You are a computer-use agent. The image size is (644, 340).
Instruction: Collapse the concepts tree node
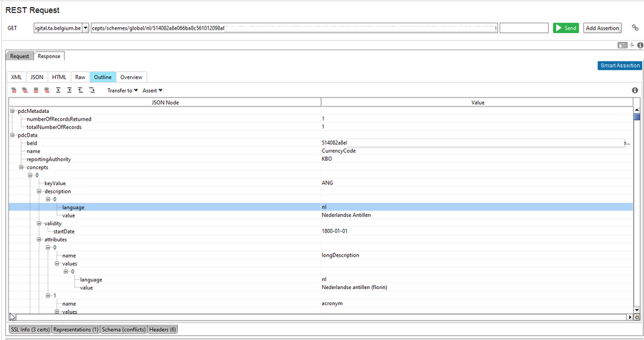pos(21,167)
